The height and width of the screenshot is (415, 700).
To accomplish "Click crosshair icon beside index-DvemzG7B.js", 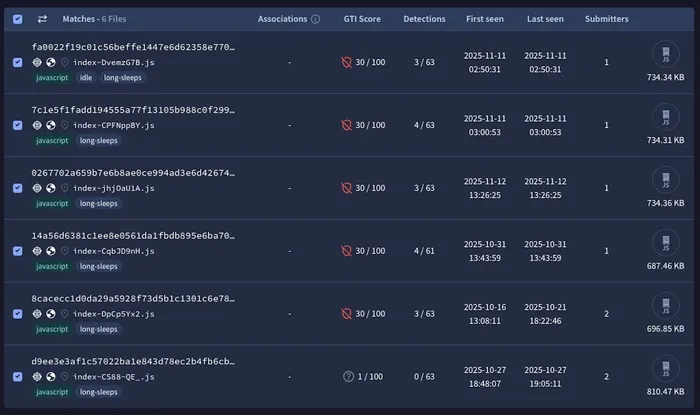I will pyautogui.click(x=37, y=62).
